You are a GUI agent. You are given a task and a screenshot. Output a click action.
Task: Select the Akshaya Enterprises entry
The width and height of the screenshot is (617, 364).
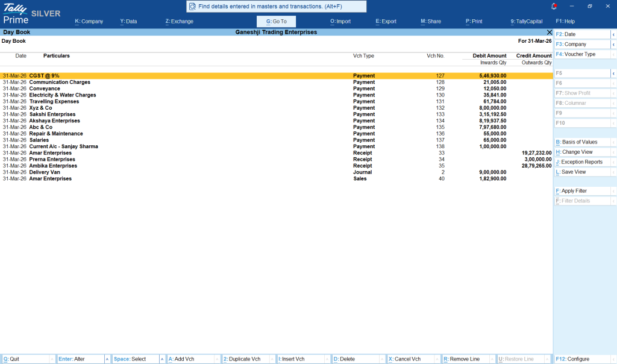(x=276, y=121)
